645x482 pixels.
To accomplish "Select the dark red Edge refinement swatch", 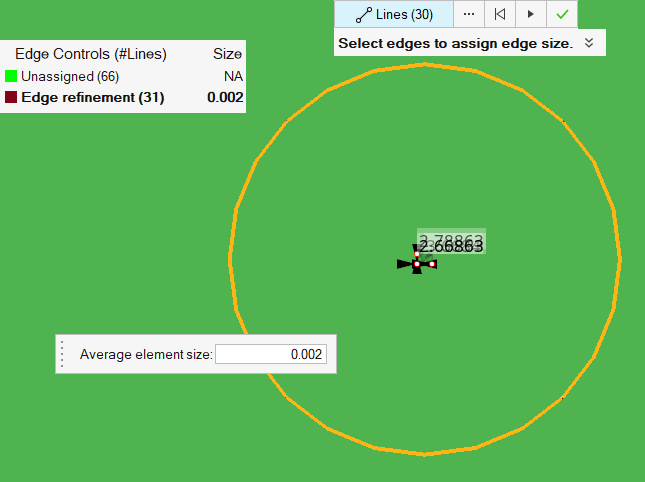I will click(11, 97).
